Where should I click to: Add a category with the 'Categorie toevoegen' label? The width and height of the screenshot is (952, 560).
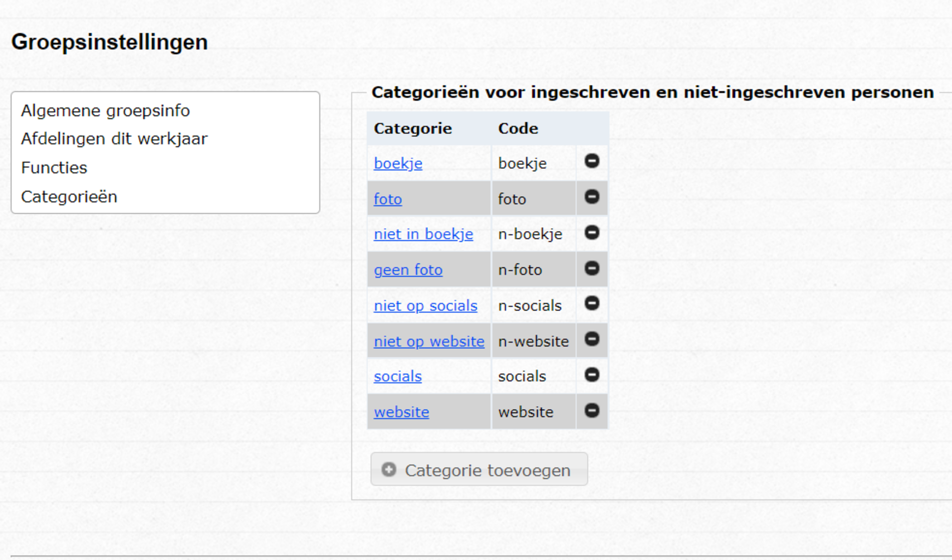[488, 470]
